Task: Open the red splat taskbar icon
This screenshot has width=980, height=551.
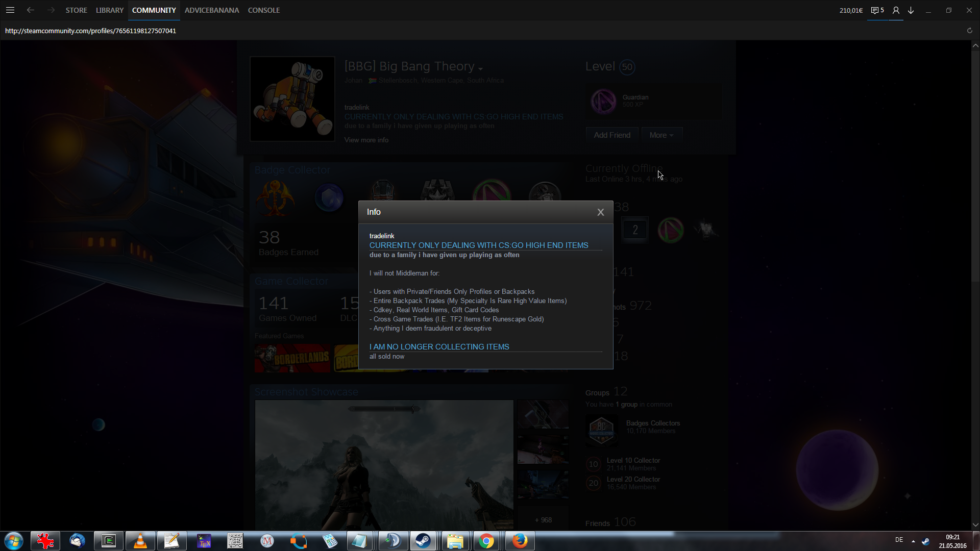Action: (45, 541)
